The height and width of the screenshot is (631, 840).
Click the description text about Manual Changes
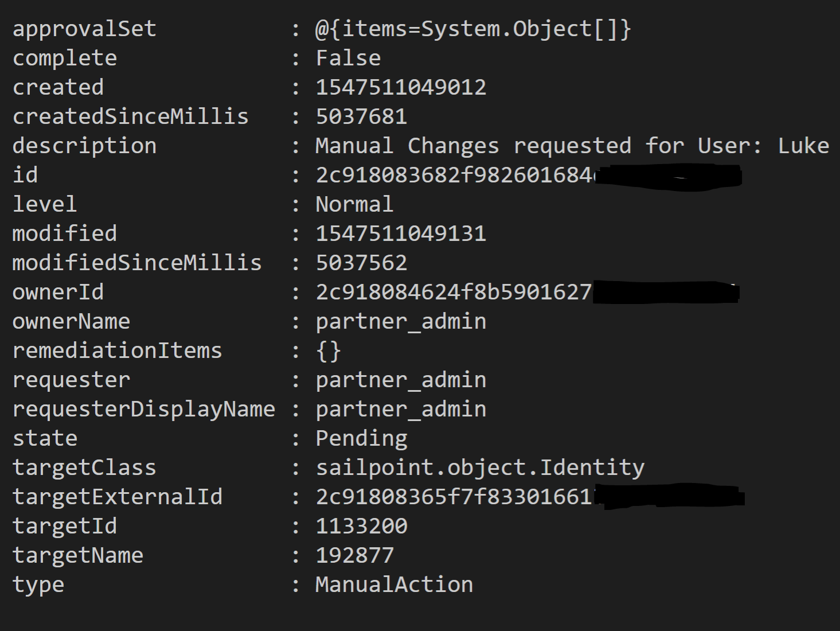(x=572, y=146)
